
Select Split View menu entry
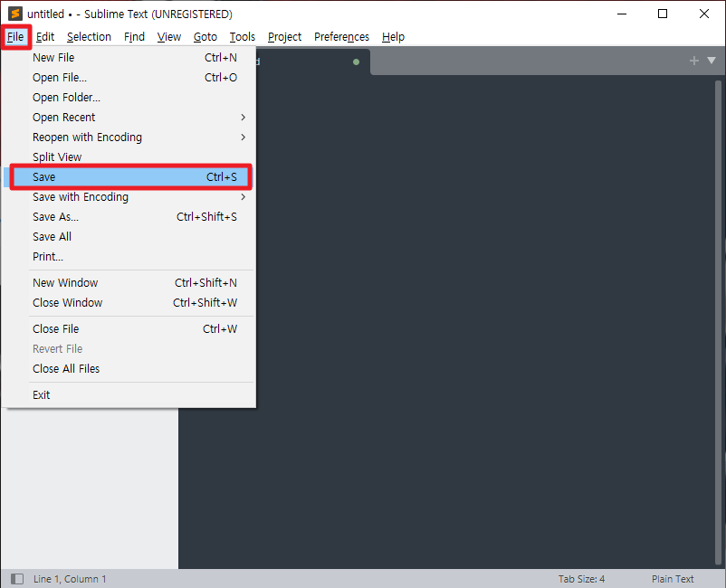(129, 156)
